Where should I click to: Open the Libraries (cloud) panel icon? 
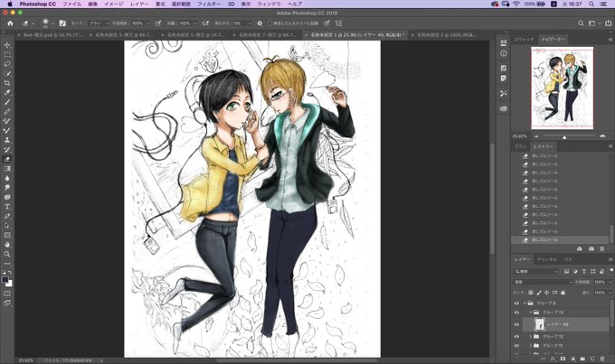coord(504,108)
